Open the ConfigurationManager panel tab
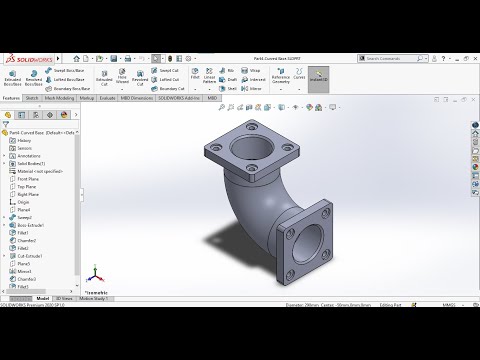 (x=36, y=115)
